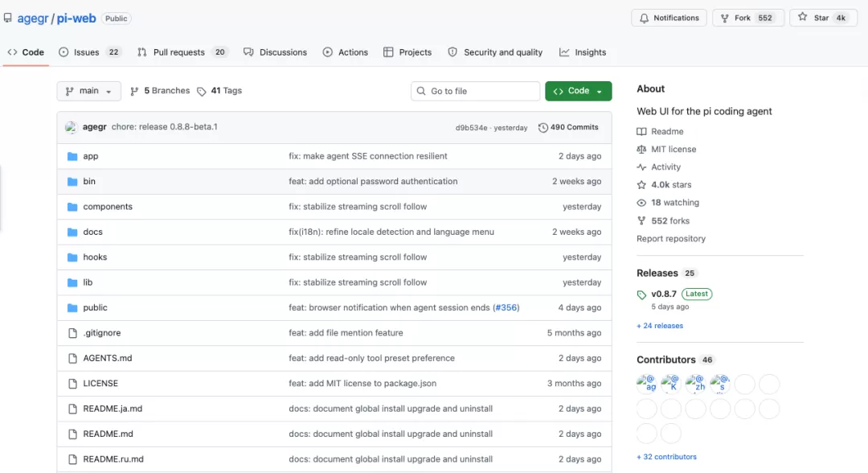Open the + 32 contributors link
This screenshot has width=868, height=473.
coord(666,457)
